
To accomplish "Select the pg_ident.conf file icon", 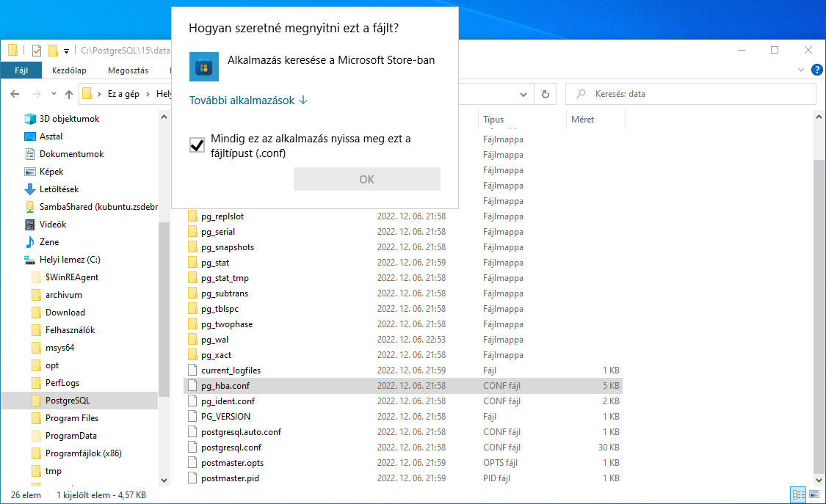I will pyautogui.click(x=193, y=401).
